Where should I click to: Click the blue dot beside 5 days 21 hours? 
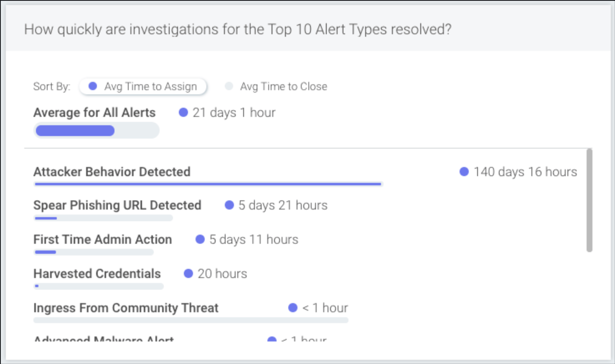click(229, 205)
